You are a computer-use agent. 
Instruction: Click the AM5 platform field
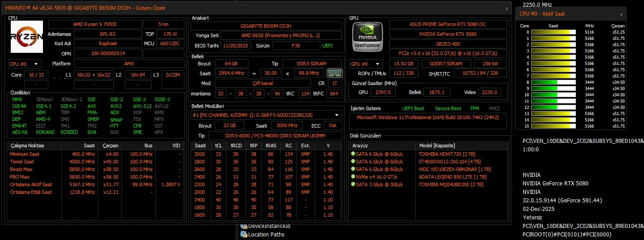pos(129,64)
